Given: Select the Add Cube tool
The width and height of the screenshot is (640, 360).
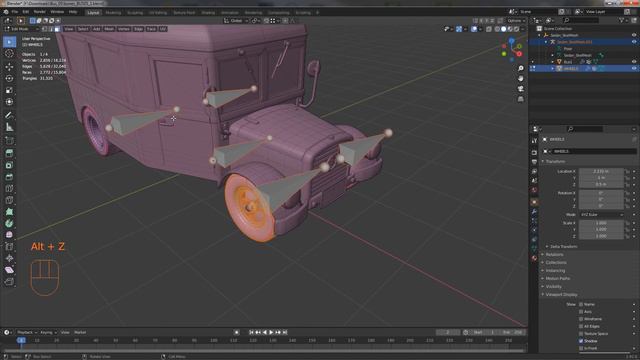Looking at the screenshot, I should click(9, 140).
